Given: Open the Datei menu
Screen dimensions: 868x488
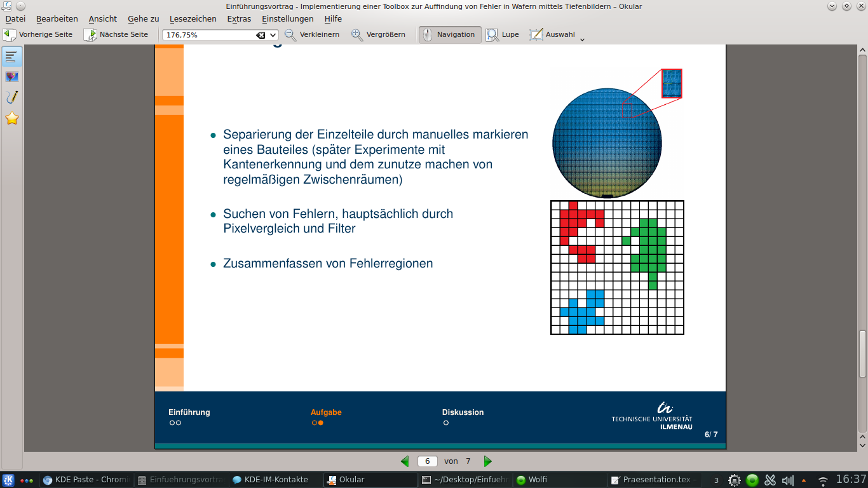Looking at the screenshot, I should pyautogui.click(x=15, y=19).
